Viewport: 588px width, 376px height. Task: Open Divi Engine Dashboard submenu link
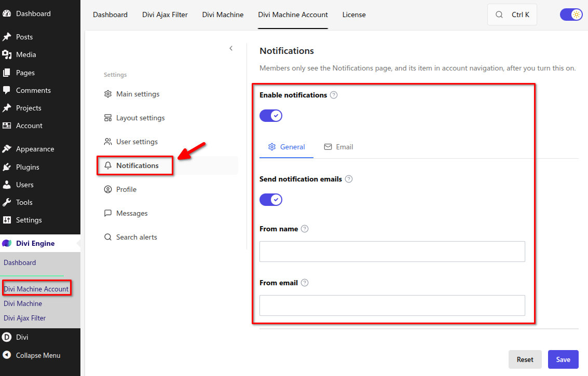coord(20,262)
